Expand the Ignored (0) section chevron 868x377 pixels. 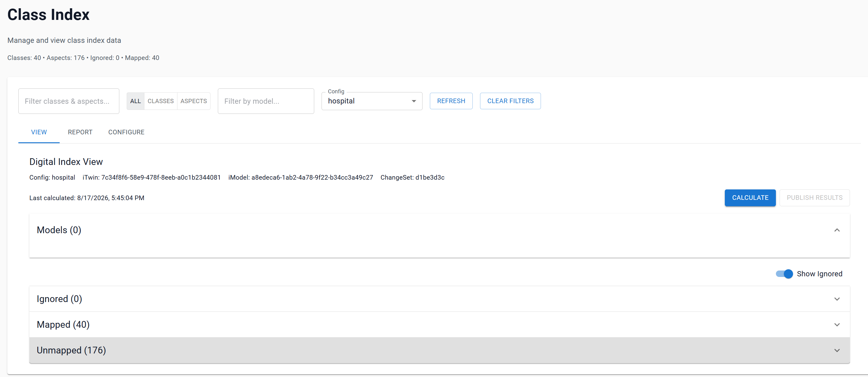837,299
